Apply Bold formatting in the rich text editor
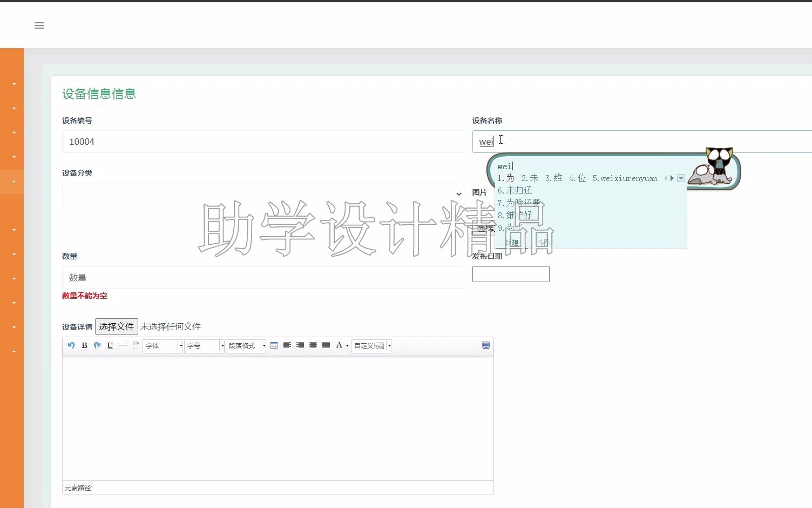812x508 pixels. point(84,346)
